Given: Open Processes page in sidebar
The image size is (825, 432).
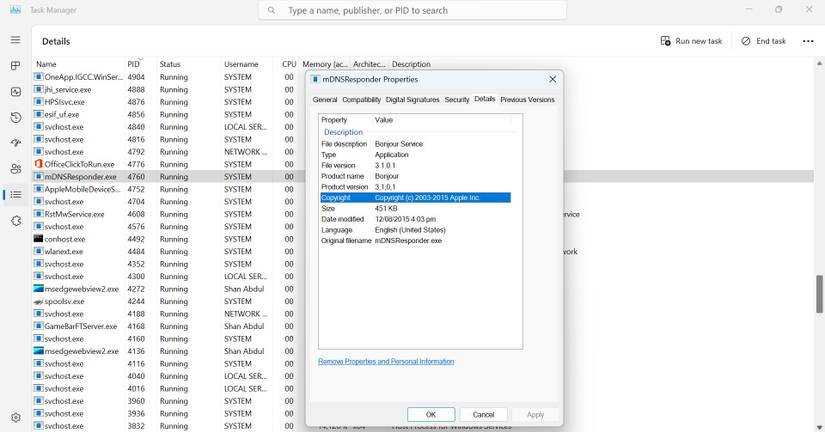Looking at the screenshot, I should click(16, 66).
